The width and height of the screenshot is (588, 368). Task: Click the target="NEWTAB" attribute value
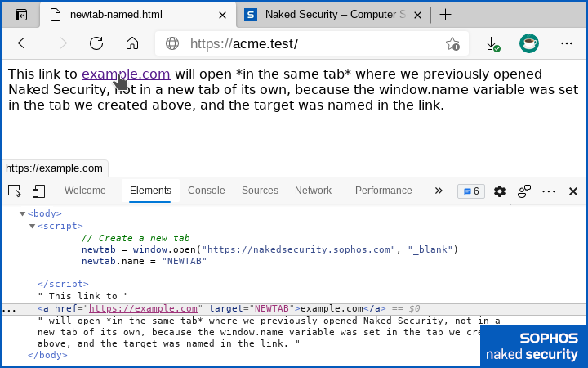tap(271, 308)
